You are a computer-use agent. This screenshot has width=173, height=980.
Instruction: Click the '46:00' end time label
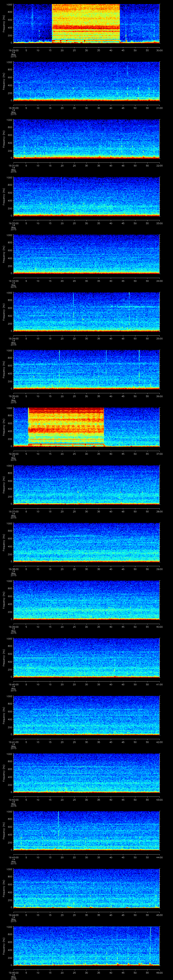(x=159, y=972)
